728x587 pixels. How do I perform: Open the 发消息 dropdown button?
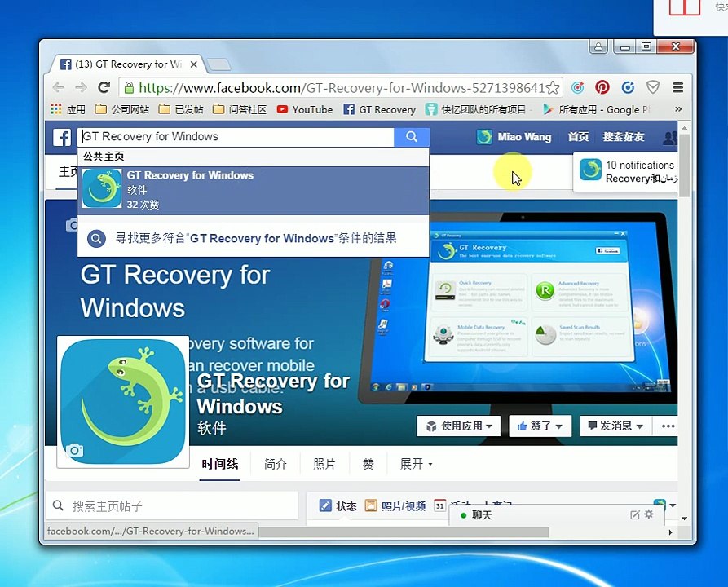point(615,426)
